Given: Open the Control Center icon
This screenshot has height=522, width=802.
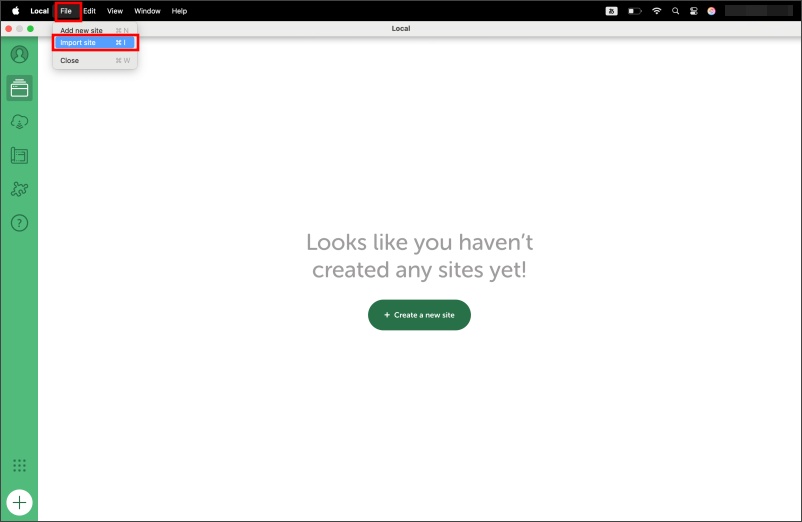Looking at the screenshot, I should (694, 11).
